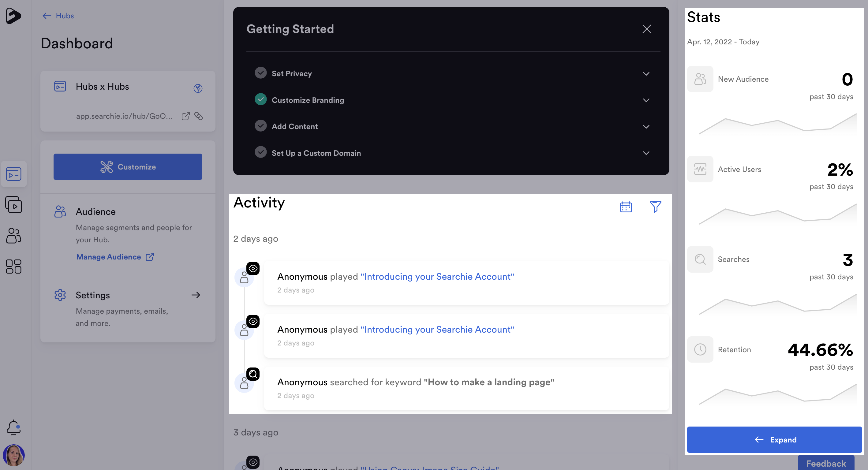868x470 pixels.
Task: Click the Customize button
Action: [128, 167]
